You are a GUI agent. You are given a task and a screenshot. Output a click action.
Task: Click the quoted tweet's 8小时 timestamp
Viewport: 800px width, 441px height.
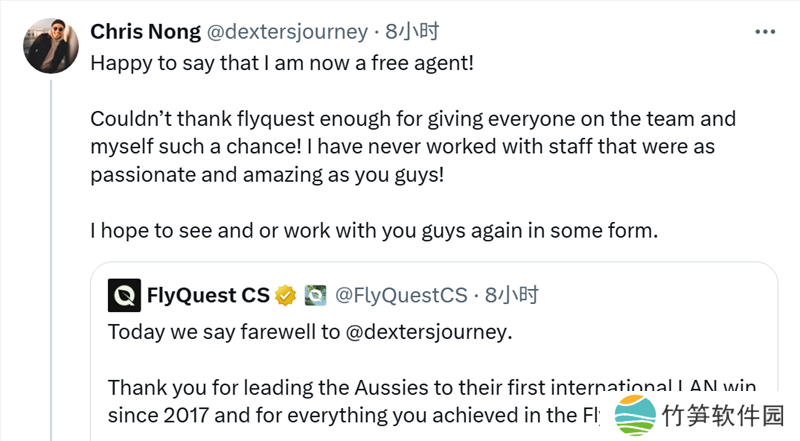[512, 295]
